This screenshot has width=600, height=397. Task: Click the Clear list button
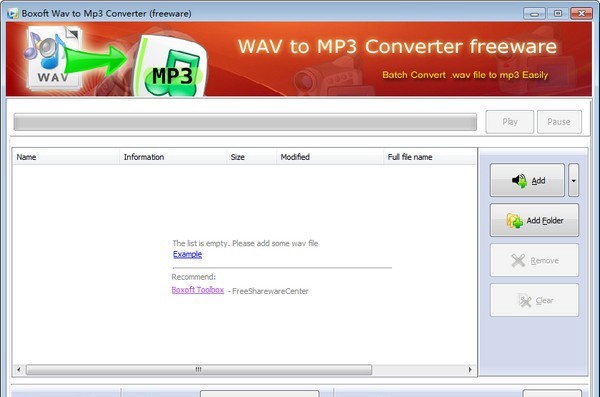[534, 300]
